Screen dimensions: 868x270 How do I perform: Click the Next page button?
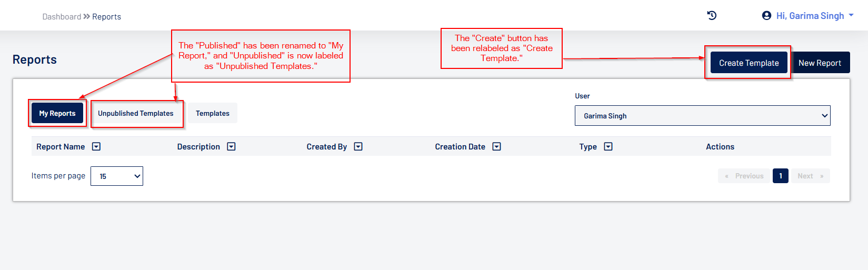(x=810, y=176)
